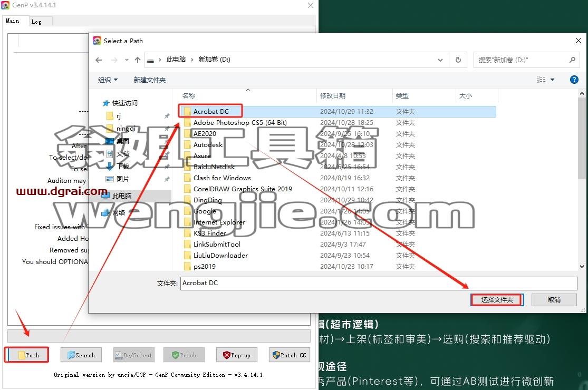Select the LinkSubmitTool folder

[x=217, y=244]
